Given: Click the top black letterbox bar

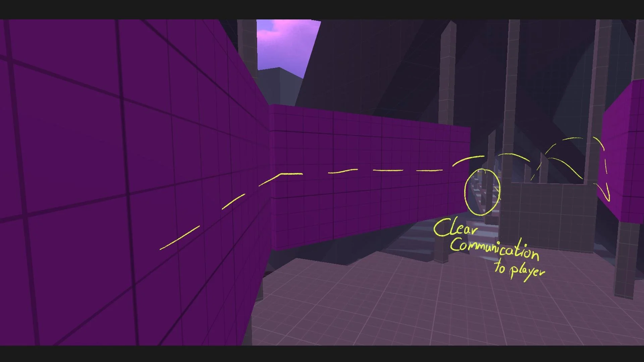Looking at the screenshot, I should click(x=322, y=9).
